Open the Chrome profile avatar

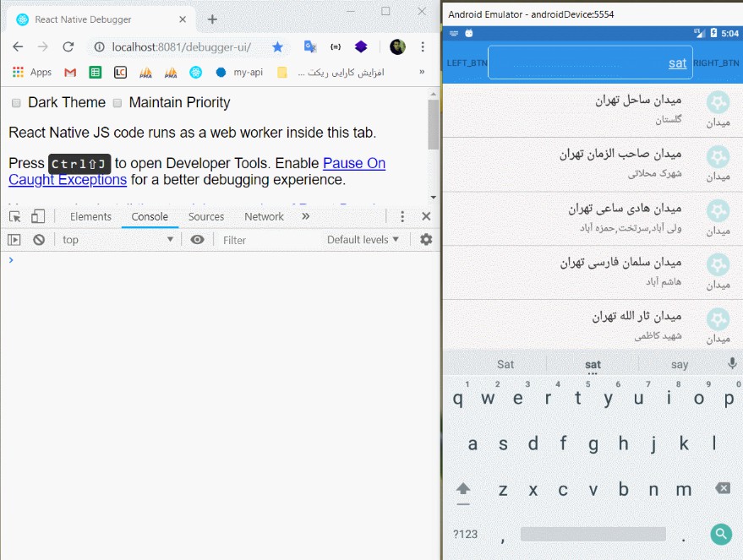click(x=397, y=46)
